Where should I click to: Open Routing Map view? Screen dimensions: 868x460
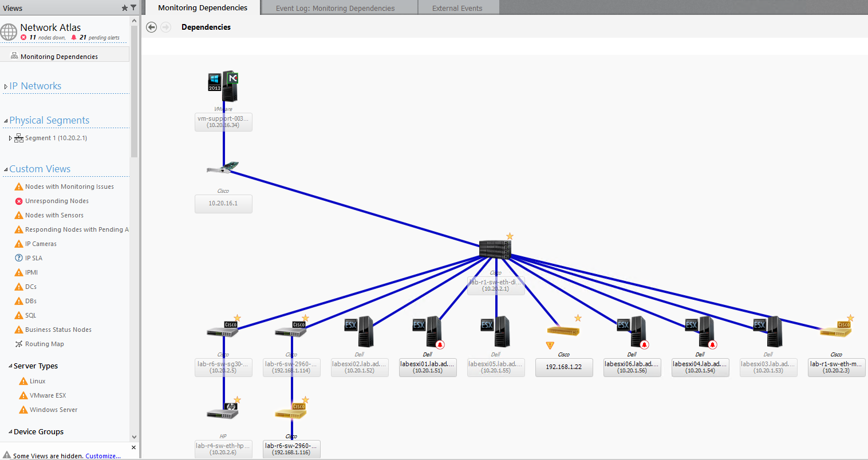click(x=44, y=344)
